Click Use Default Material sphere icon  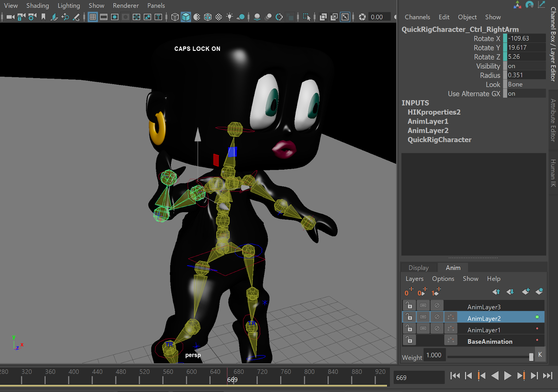coord(197,17)
